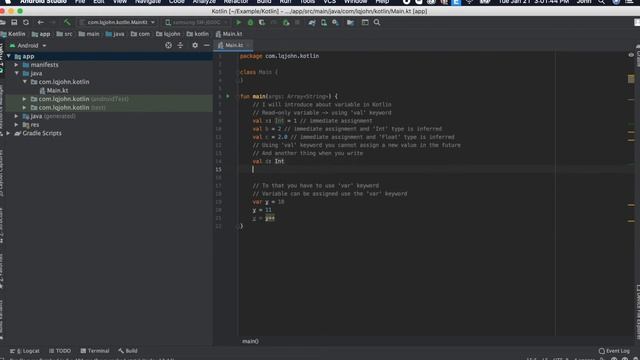Open Project Structure icon
Viewport: 640px width, 360px height.
click(x=350, y=22)
